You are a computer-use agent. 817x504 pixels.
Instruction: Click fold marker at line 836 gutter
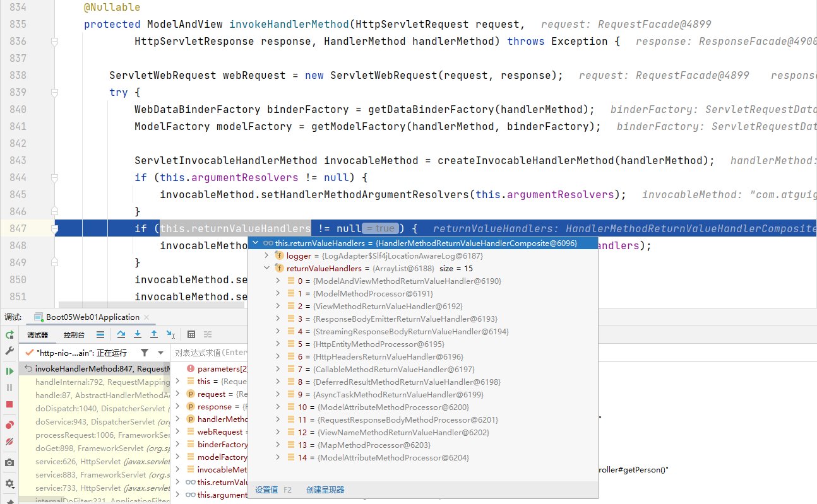[x=55, y=42]
